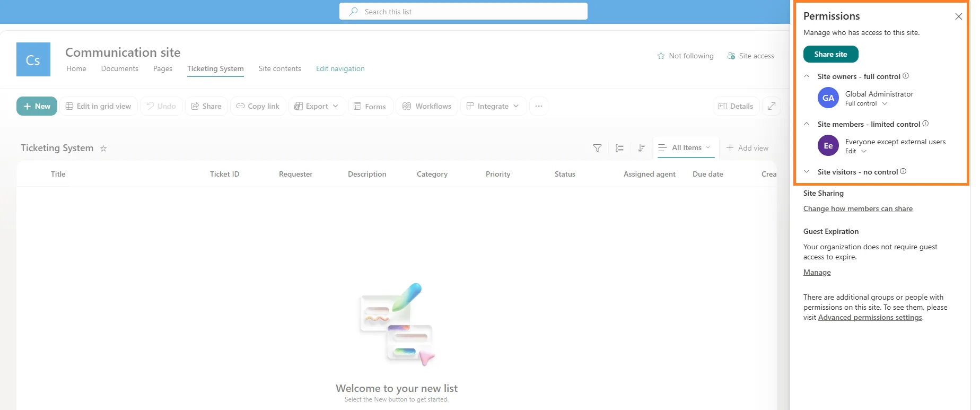Click Edit navigation link
The height and width of the screenshot is (410, 980).
pos(340,68)
